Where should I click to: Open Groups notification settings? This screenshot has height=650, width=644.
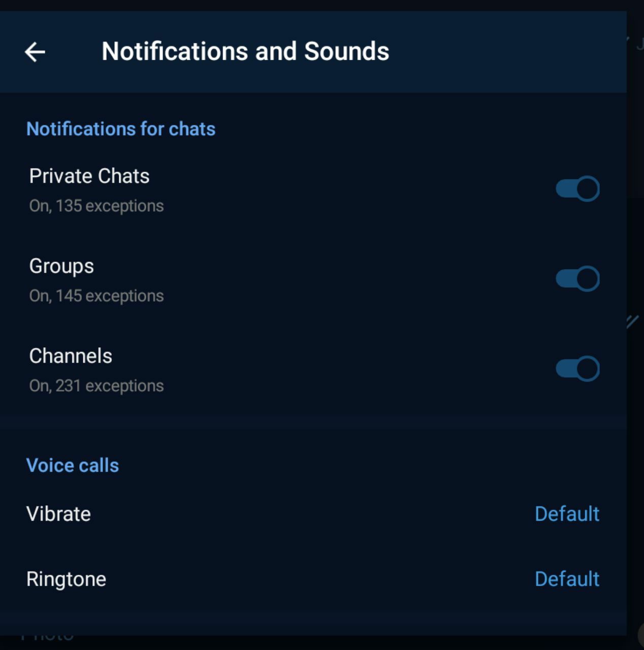pos(61,266)
